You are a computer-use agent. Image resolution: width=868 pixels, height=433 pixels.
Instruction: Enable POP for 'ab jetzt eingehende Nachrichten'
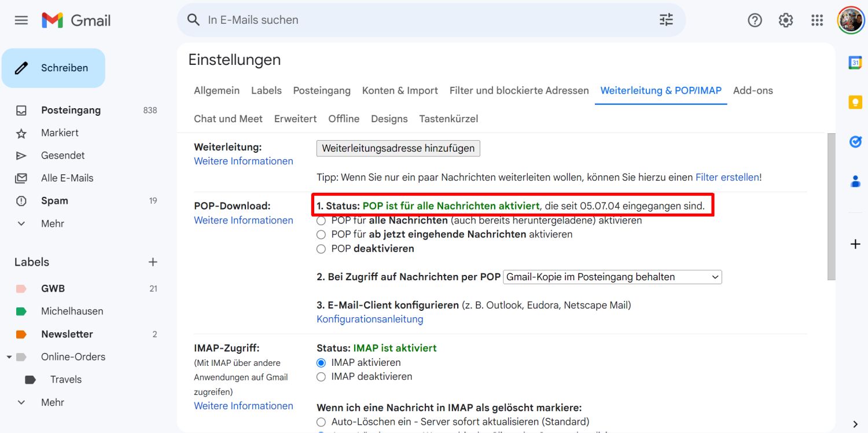pos(321,234)
